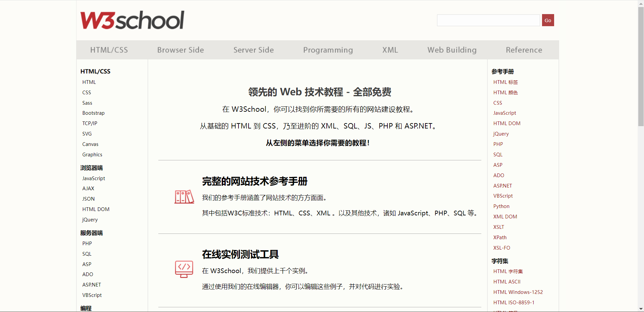Open SQL tutorial in left sidebar
644x312 pixels.
point(87,254)
